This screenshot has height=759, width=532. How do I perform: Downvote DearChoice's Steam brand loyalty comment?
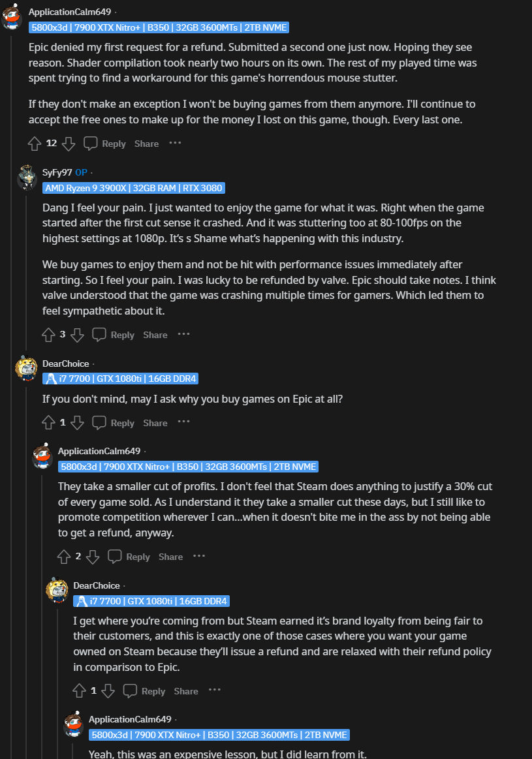(x=108, y=691)
